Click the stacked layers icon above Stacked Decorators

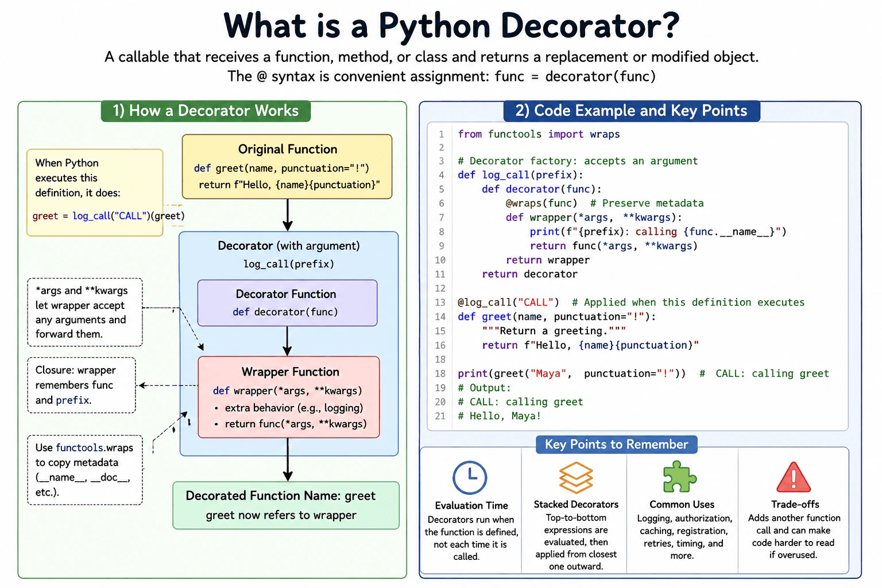pos(576,478)
